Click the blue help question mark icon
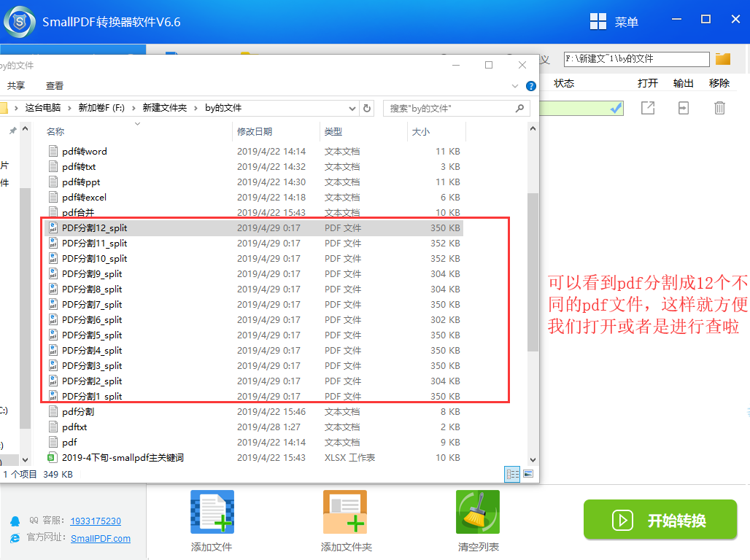Screen dimensions: 750x560 531,86
